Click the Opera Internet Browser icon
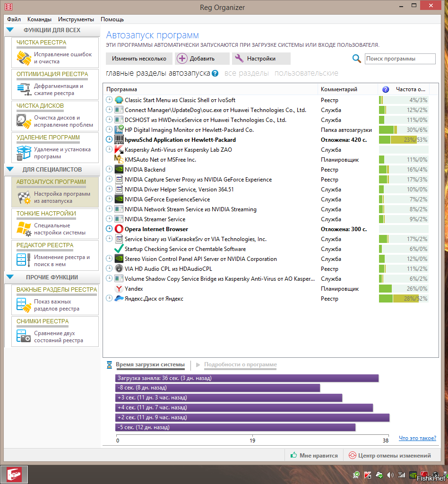Viewport: 448px width, 484px height. click(119, 229)
